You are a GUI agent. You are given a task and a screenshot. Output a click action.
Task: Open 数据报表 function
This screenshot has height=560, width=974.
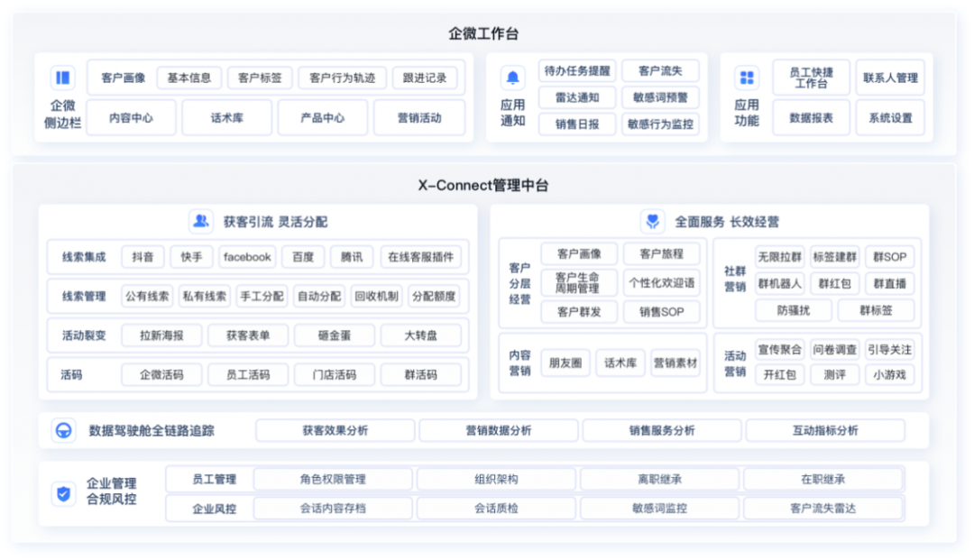[x=812, y=117]
